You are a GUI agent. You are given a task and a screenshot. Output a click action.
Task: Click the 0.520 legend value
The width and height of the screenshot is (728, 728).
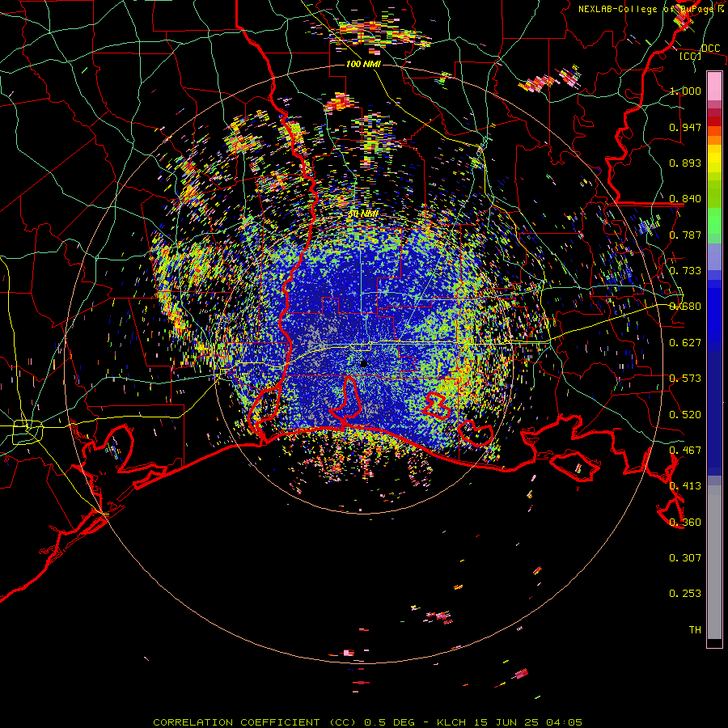click(x=685, y=415)
